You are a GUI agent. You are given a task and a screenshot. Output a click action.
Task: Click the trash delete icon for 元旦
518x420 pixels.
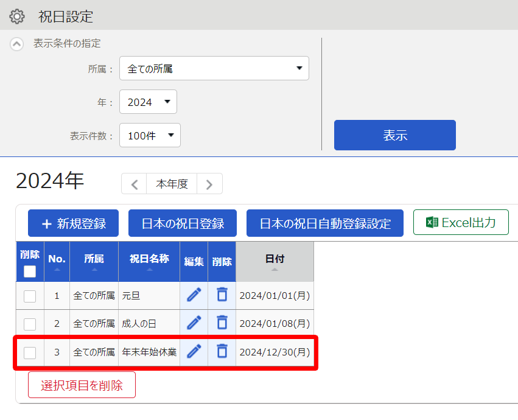(222, 295)
